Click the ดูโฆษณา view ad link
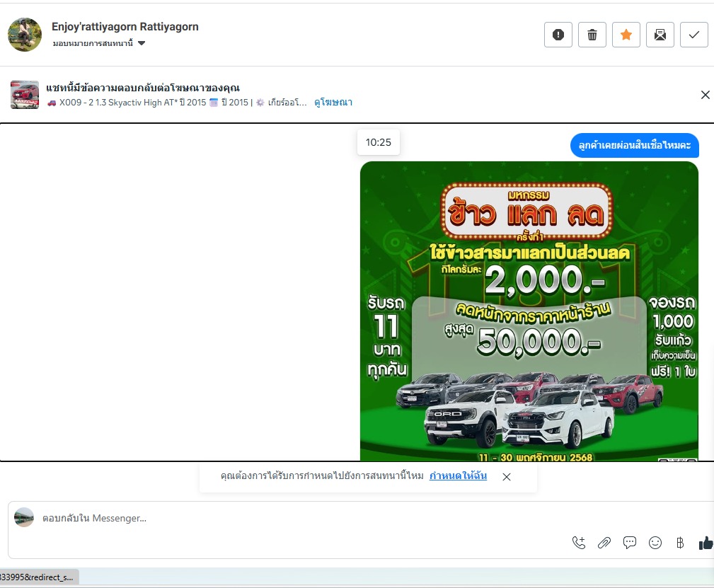This screenshot has height=588, width=714. point(333,103)
